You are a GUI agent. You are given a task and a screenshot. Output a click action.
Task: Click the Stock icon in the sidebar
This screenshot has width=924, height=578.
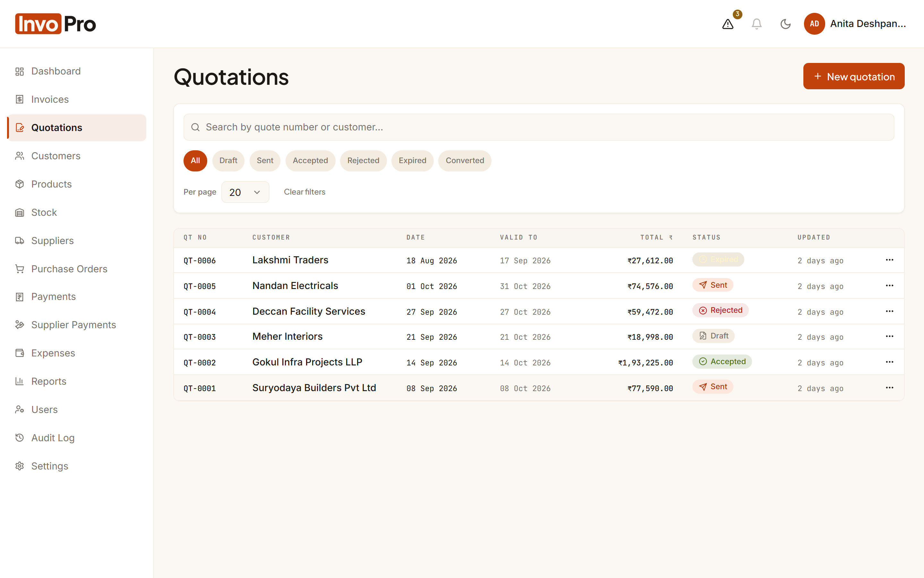pyautogui.click(x=20, y=213)
